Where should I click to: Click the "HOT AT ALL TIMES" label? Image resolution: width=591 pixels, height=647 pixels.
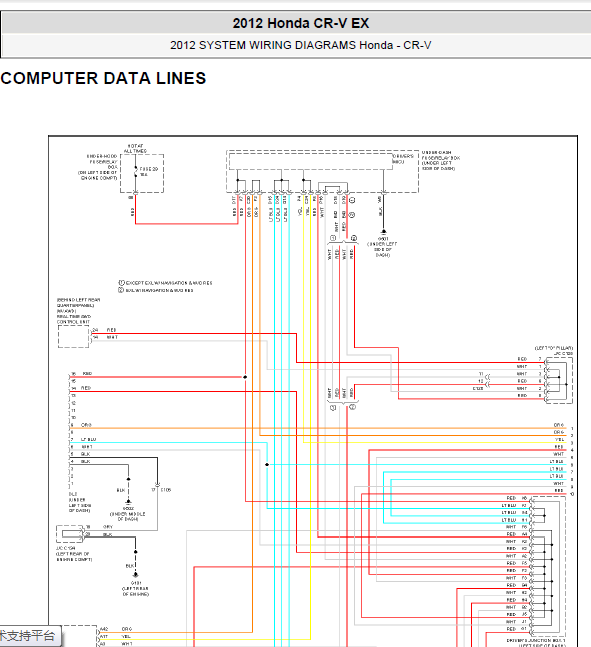tap(135, 149)
